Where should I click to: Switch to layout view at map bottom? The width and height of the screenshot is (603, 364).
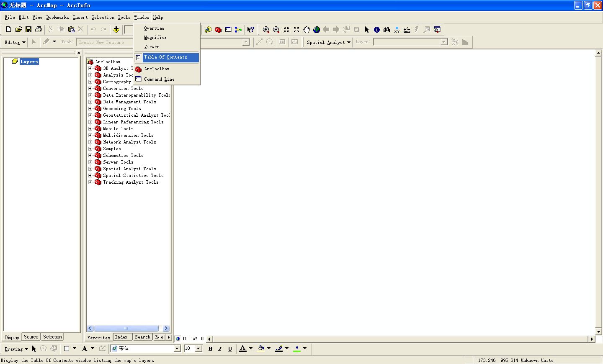tap(185, 338)
